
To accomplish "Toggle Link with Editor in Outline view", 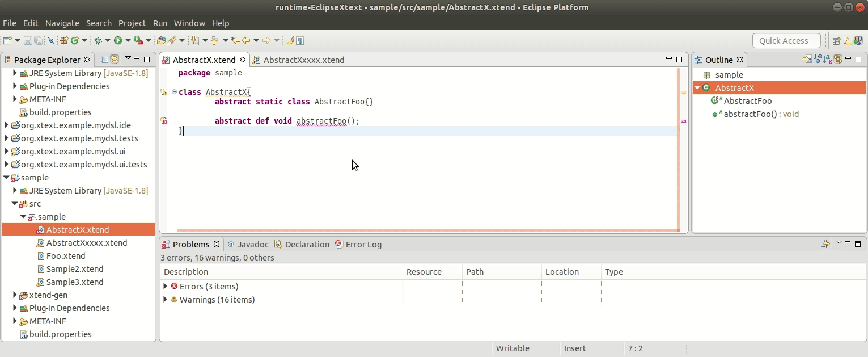I will point(838,59).
